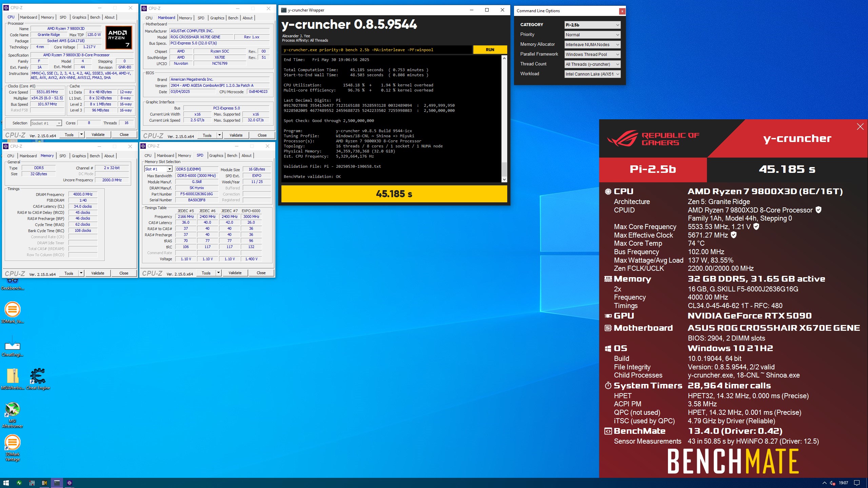Viewport: 868px width, 488px height.
Task: Click the yellow RUN button
Action: (x=490, y=50)
